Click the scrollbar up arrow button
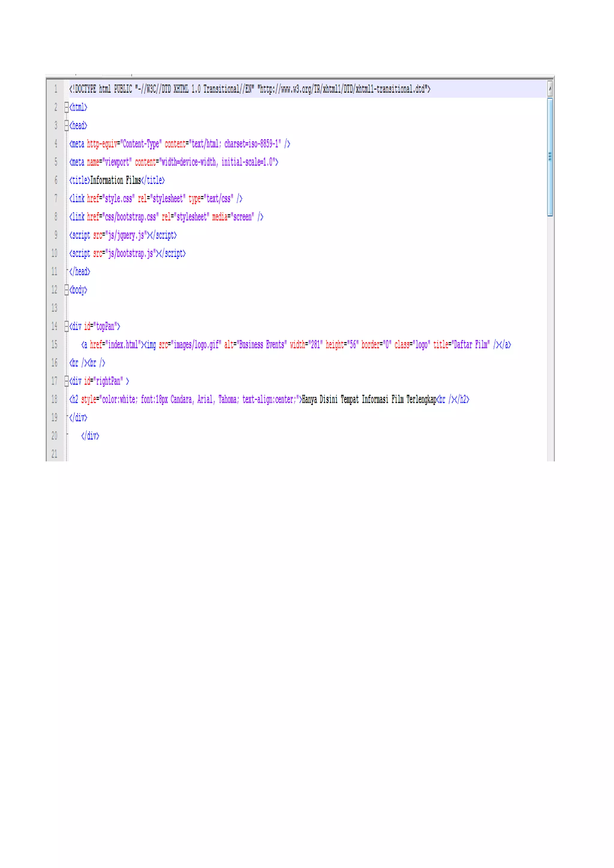The height and width of the screenshot is (868, 614). [550, 89]
